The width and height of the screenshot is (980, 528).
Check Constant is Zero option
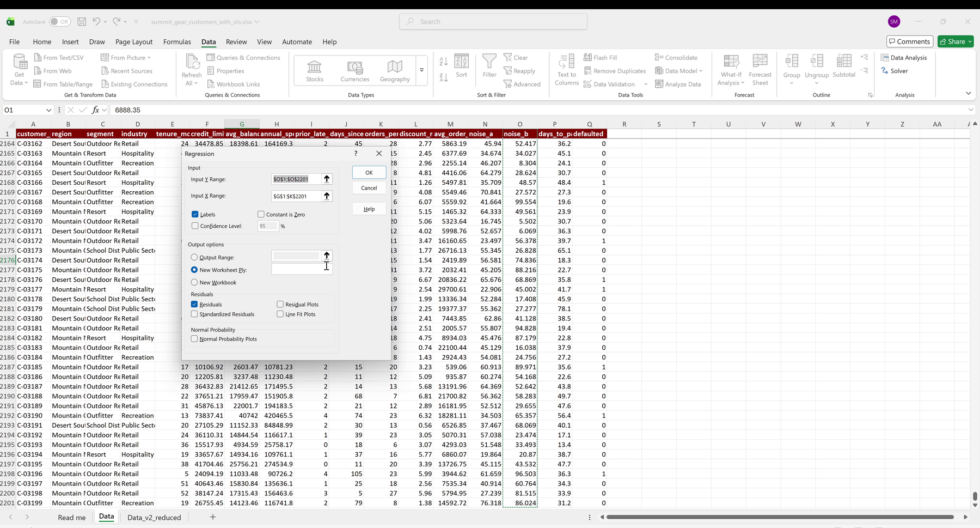[261, 214]
